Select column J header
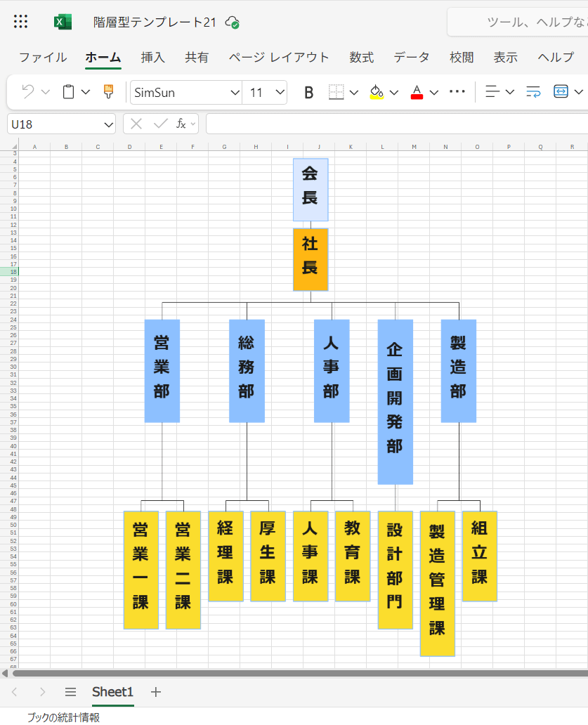This screenshot has height=725, width=588. click(319, 147)
